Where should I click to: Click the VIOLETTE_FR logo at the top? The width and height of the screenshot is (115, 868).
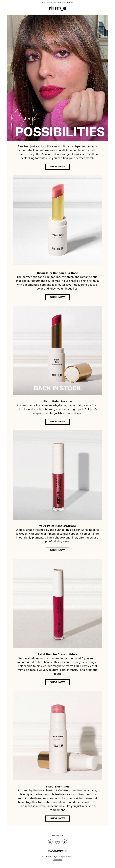tap(57, 8)
